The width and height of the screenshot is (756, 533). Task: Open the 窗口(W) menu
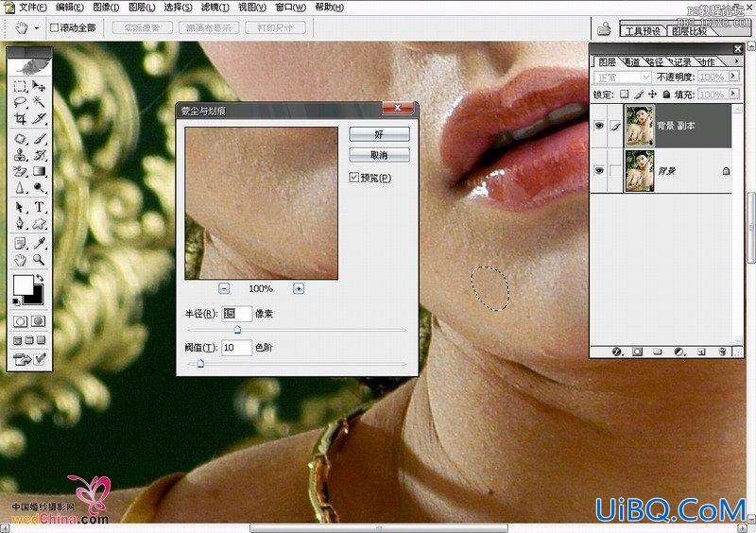[290, 8]
